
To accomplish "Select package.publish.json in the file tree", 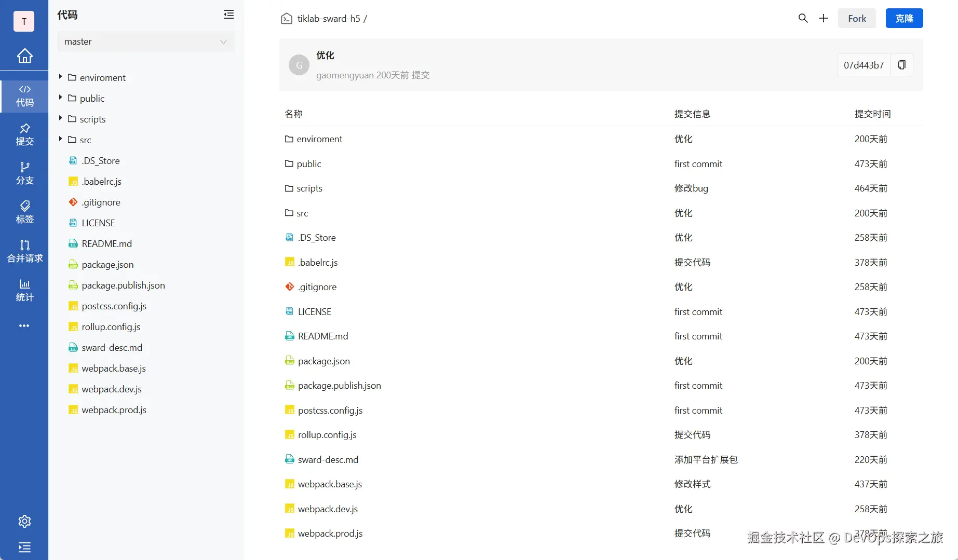I will pos(123,285).
